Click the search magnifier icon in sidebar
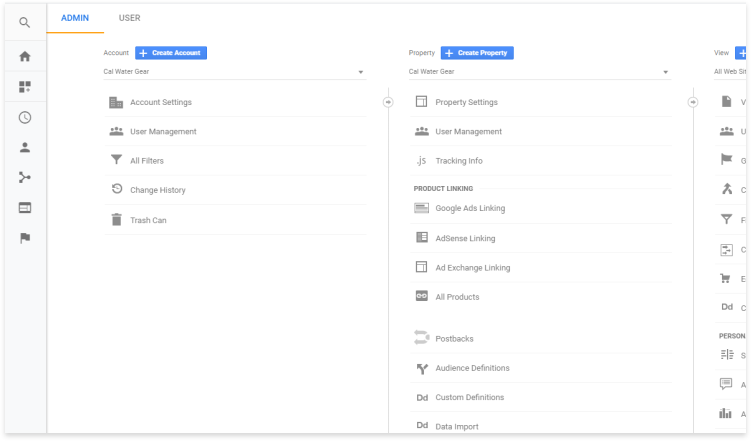This screenshot has width=751, height=441. click(24, 23)
